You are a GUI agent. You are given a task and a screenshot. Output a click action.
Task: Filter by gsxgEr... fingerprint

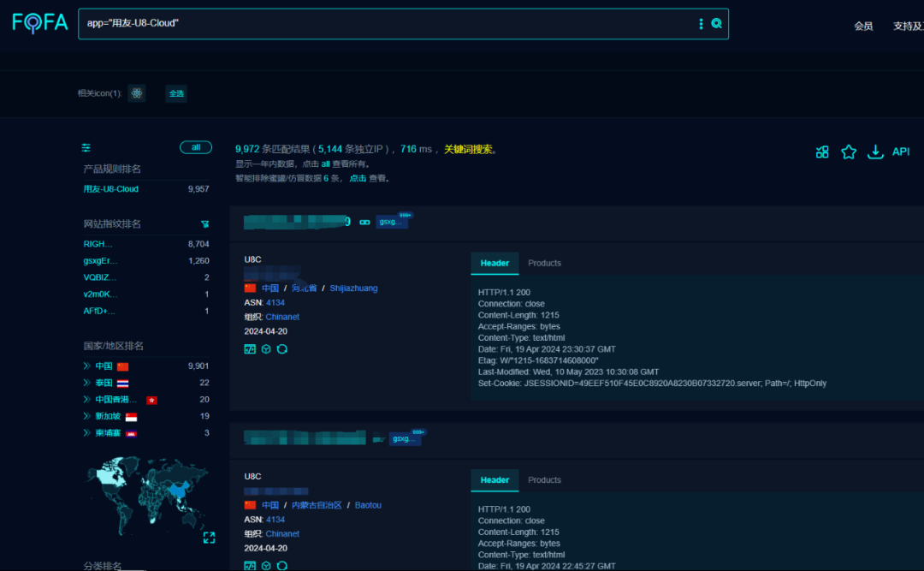coord(100,261)
